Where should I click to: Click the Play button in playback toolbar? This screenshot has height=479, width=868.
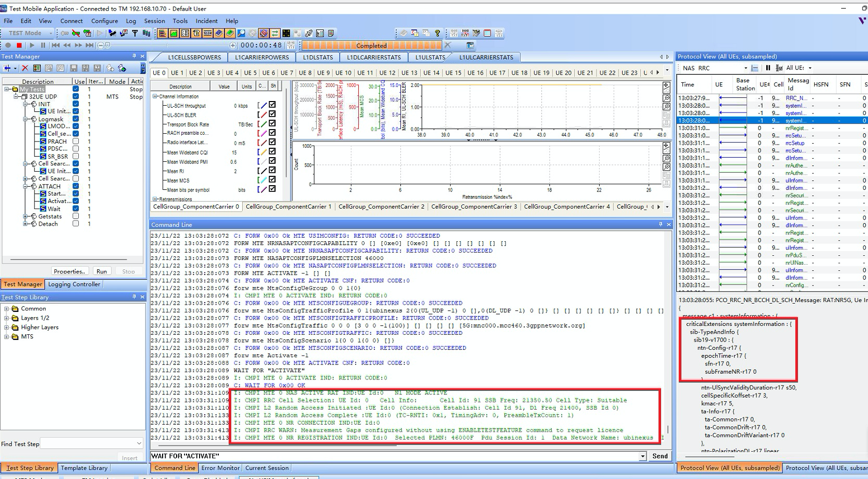pos(32,45)
